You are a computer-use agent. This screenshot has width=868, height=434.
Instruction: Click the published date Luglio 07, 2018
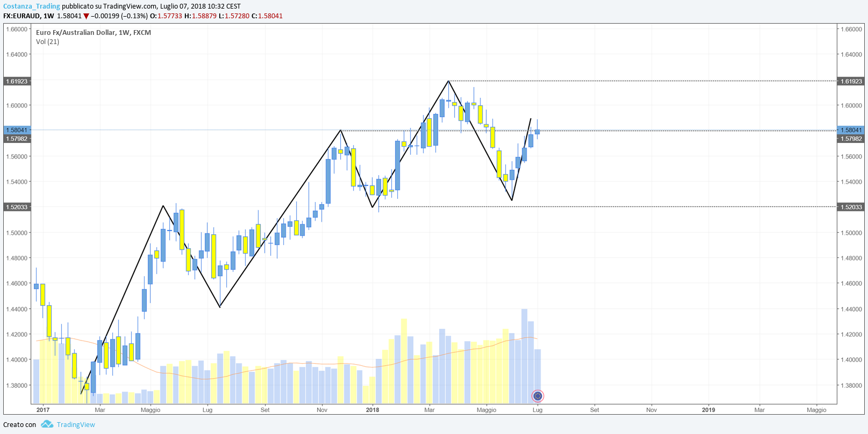tap(183, 6)
